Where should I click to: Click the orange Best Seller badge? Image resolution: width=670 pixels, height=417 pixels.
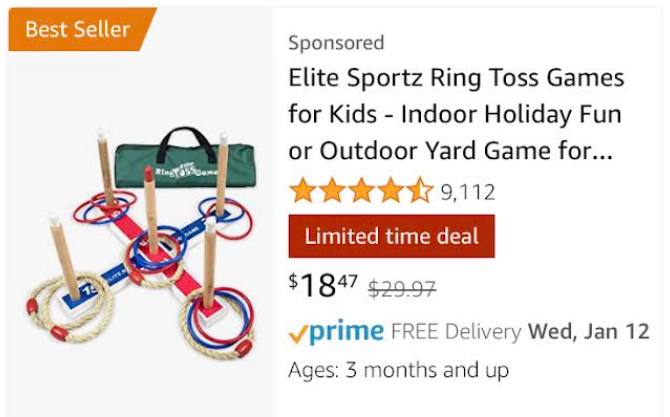pos(78,29)
